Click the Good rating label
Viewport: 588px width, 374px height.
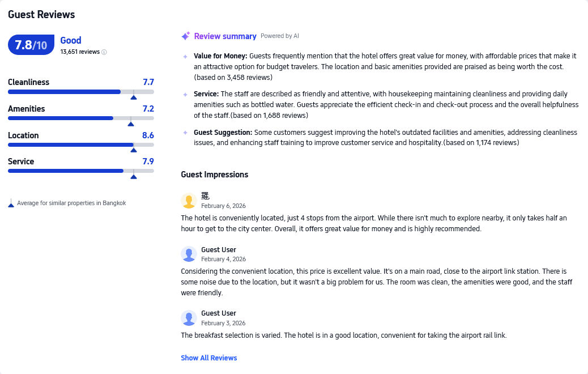(x=71, y=40)
